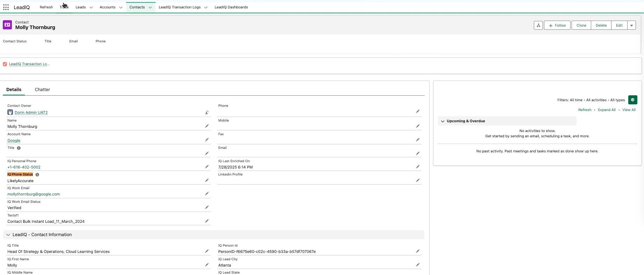The height and width of the screenshot is (275, 644).
Task: Open the Leads tab dropdown chevron
Action: tap(91, 7)
